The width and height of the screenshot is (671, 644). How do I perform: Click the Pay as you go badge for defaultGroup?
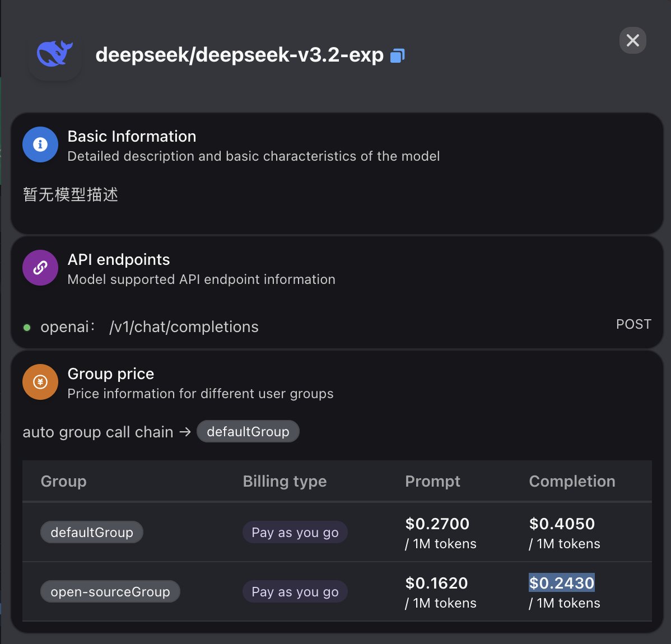[295, 532]
